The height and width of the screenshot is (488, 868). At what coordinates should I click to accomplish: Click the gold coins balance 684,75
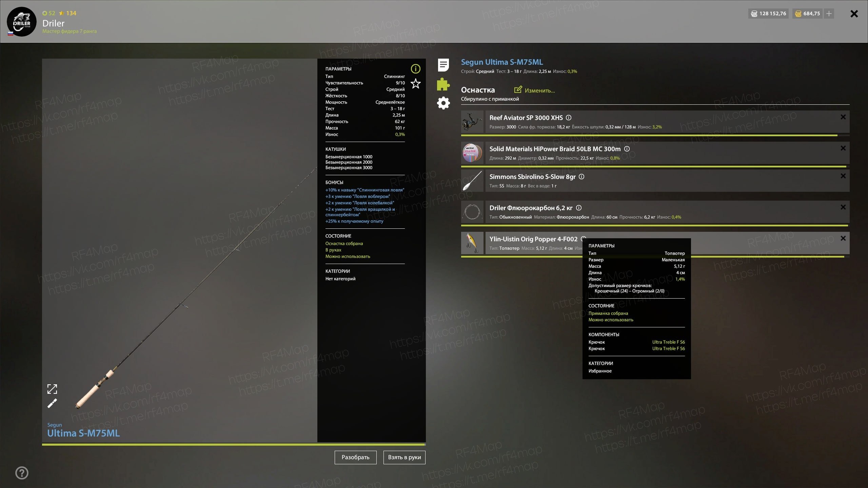[x=807, y=14]
